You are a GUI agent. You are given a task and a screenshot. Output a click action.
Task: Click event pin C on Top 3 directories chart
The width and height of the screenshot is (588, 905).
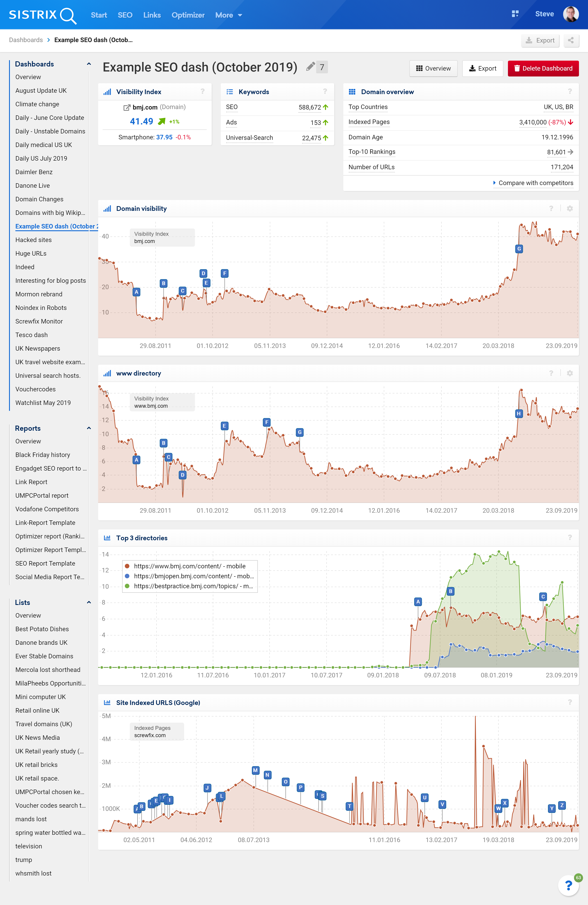pos(543,597)
